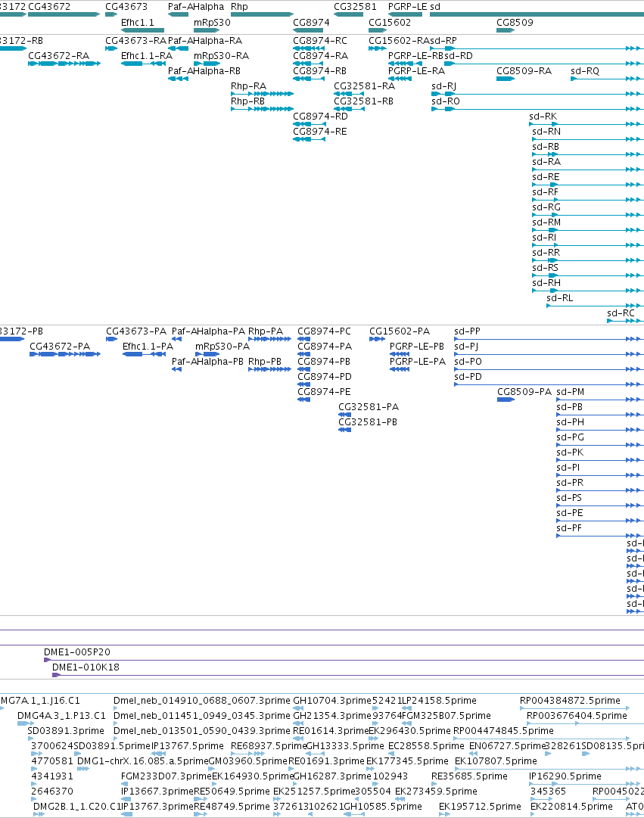Click transcript CG43672-RA
Image resolution: width=644 pixels, height=818 pixels.
(x=59, y=56)
